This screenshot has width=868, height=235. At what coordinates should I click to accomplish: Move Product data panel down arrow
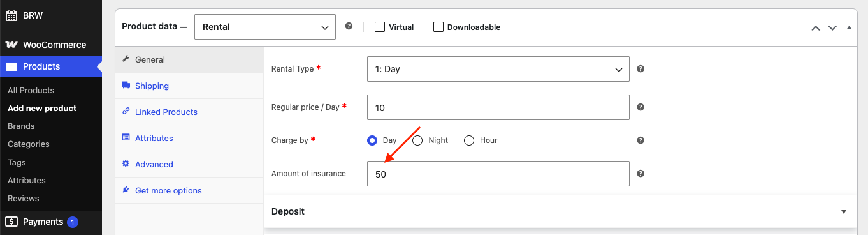coord(832,27)
